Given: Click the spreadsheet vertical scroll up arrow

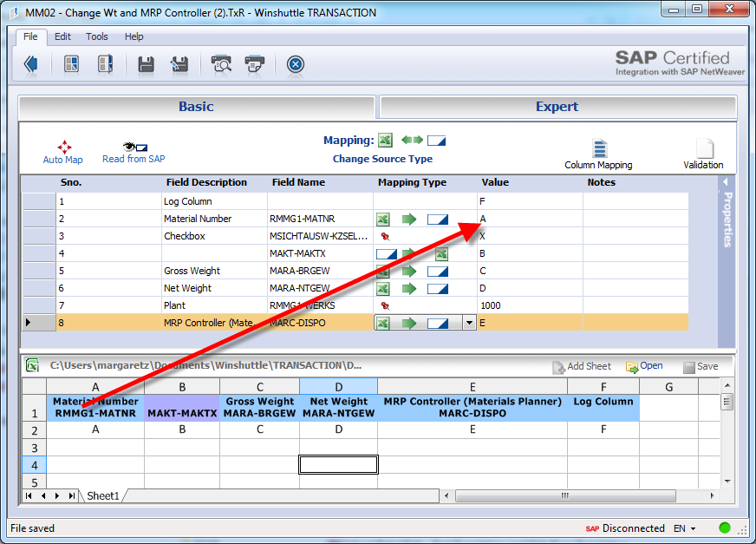Looking at the screenshot, I should [727, 385].
